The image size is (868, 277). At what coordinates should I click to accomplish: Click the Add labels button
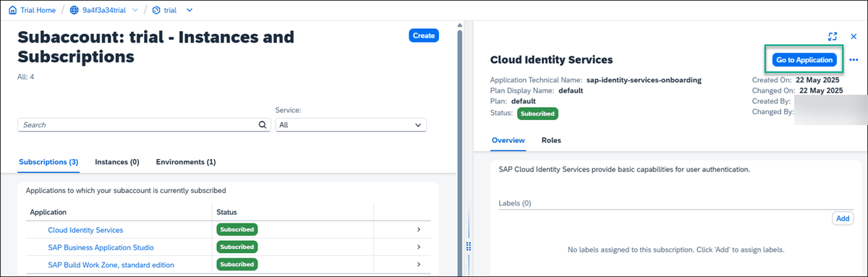pos(843,218)
